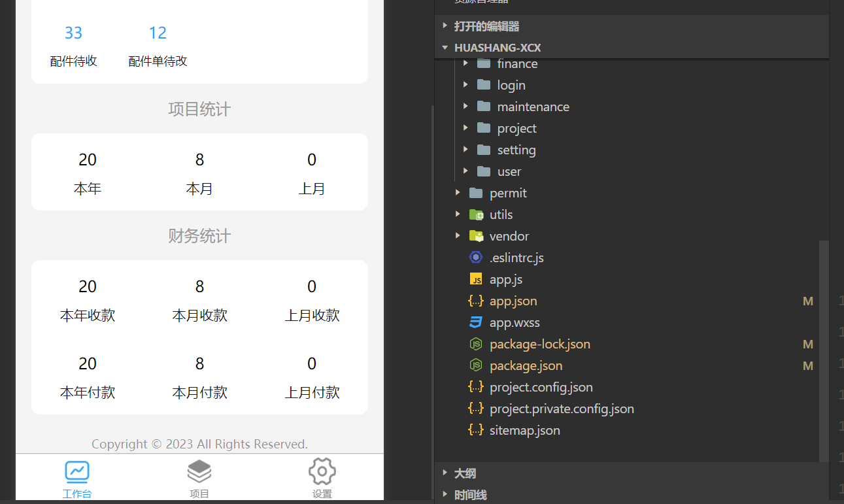Screen dimensions: 844x504
Task: Expand the user folder arrow
Action: click(465, 171)
